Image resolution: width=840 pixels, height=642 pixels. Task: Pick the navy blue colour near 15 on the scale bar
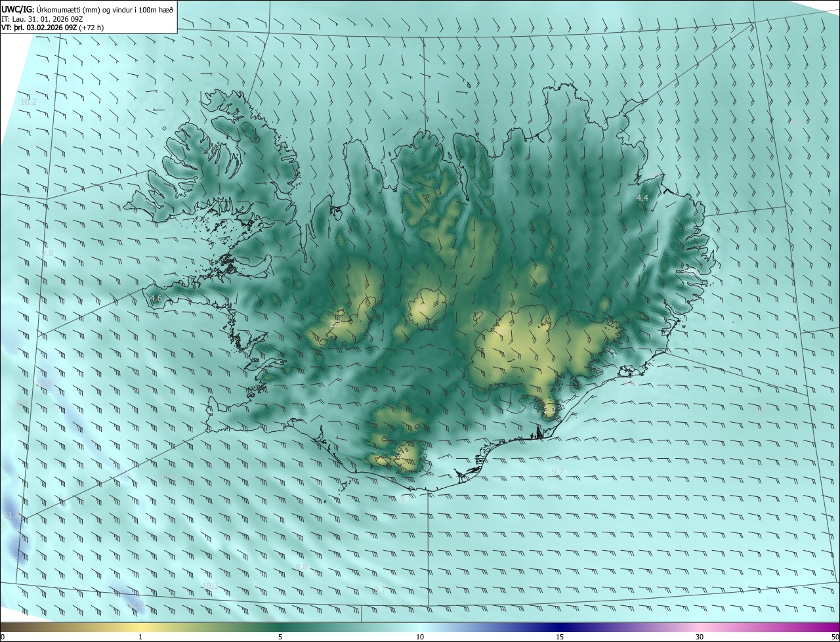pyautogui.click(x=560, y=627)
